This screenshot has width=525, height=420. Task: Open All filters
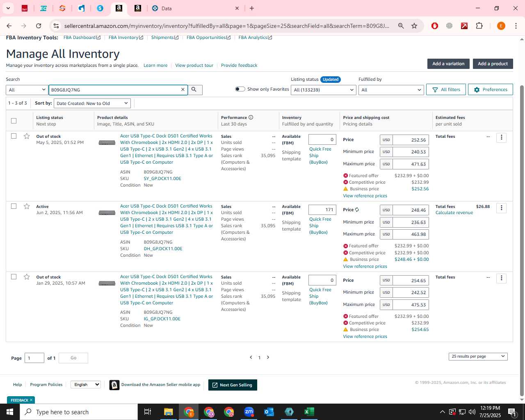click(446, 89)
